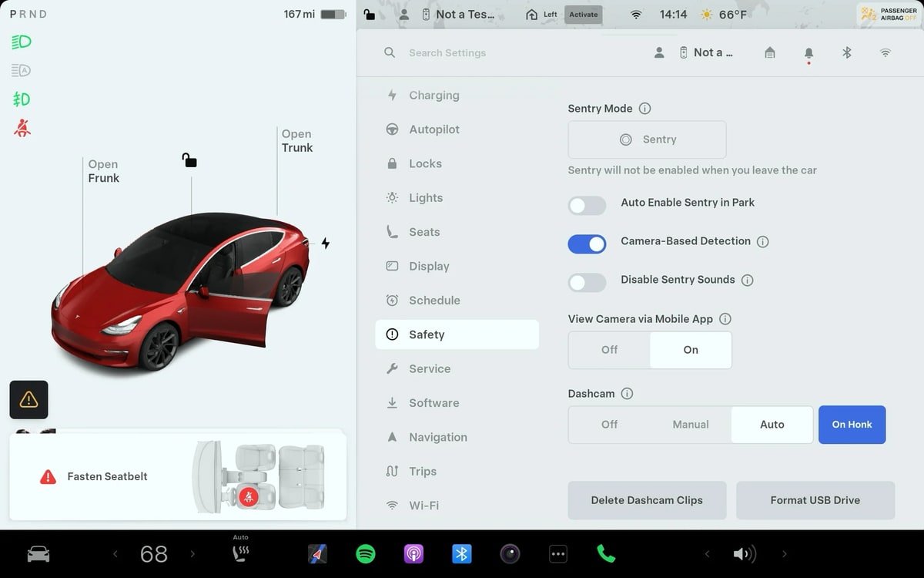Show info about Sentry Mode
Image resolution: width=924 pixels, height=578 pixels.
645,109
